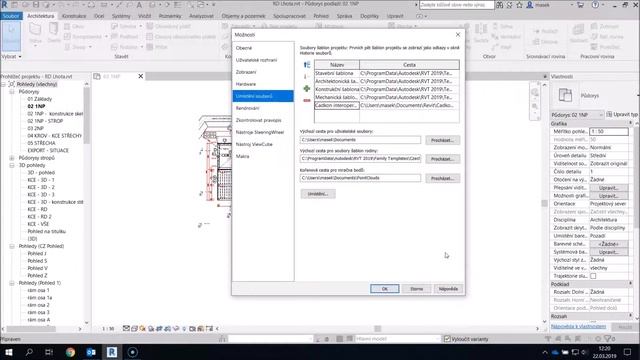Screen dimensions: 640x360
Task: Switch to the Architektura ribbon tab
Action: (40, 16)
